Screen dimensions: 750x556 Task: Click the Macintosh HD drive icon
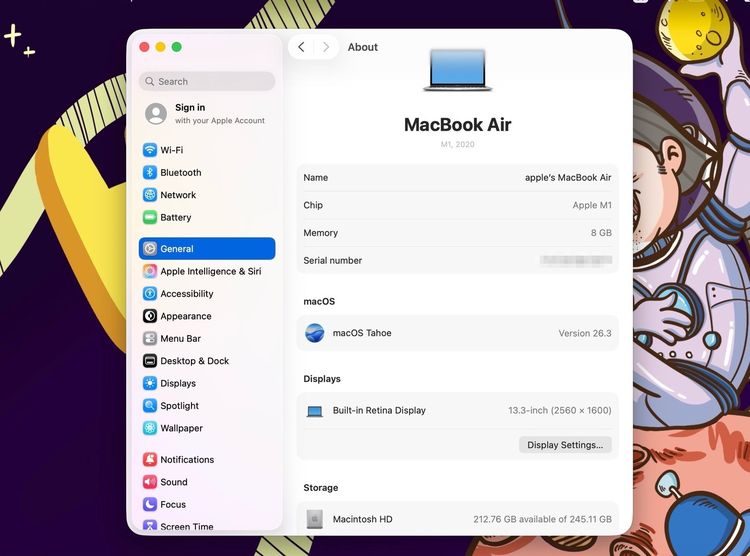coord(315,519)
